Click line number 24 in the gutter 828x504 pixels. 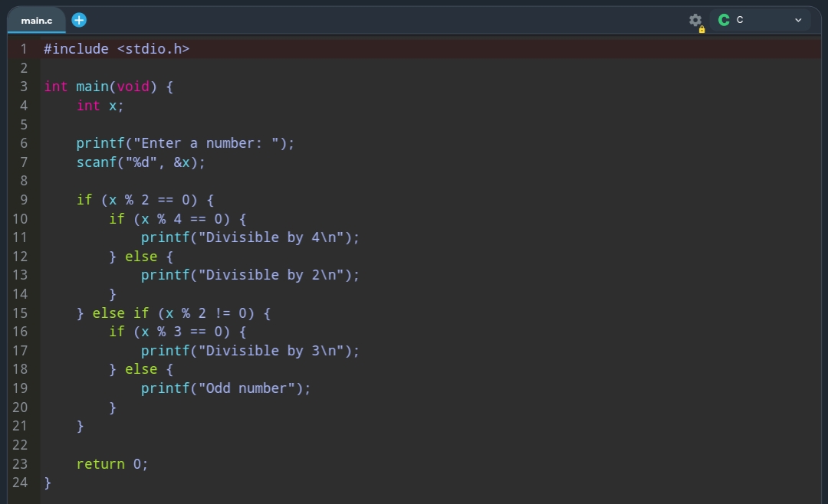pyautogui.click(x=20, y=483)
